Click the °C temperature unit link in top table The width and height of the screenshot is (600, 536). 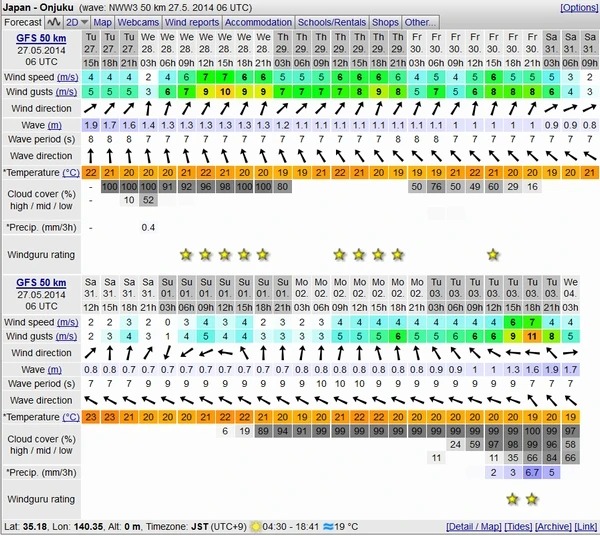click(71, 173)
